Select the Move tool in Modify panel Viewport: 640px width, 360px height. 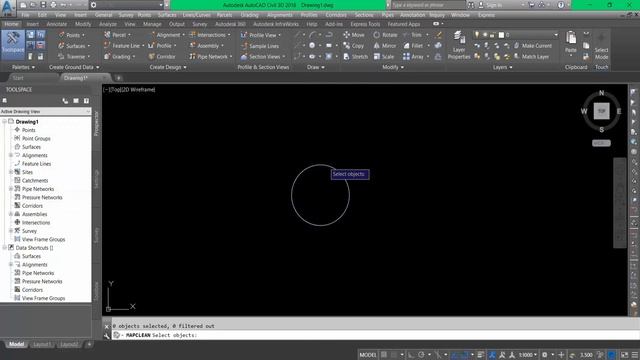tap(354, 35)
